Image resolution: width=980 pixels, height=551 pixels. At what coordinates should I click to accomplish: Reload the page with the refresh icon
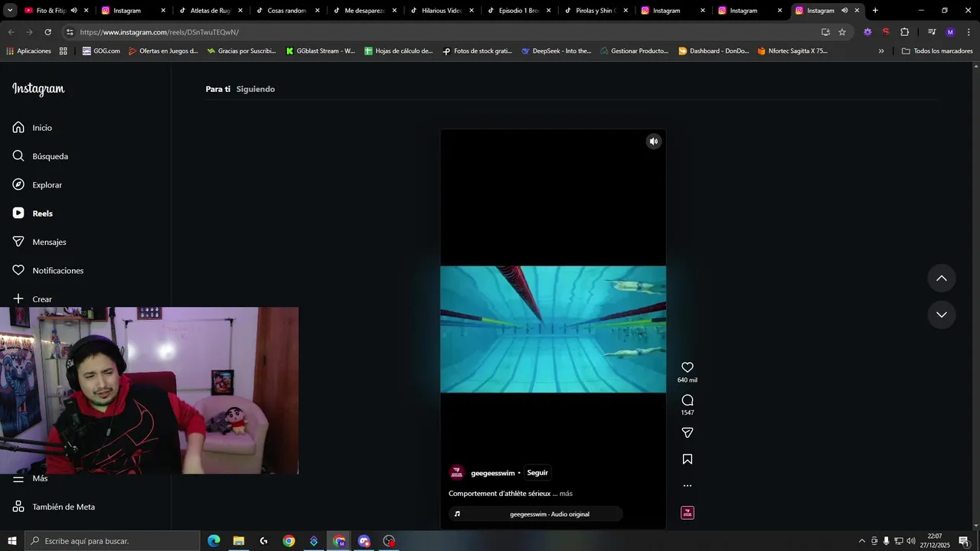47,32
